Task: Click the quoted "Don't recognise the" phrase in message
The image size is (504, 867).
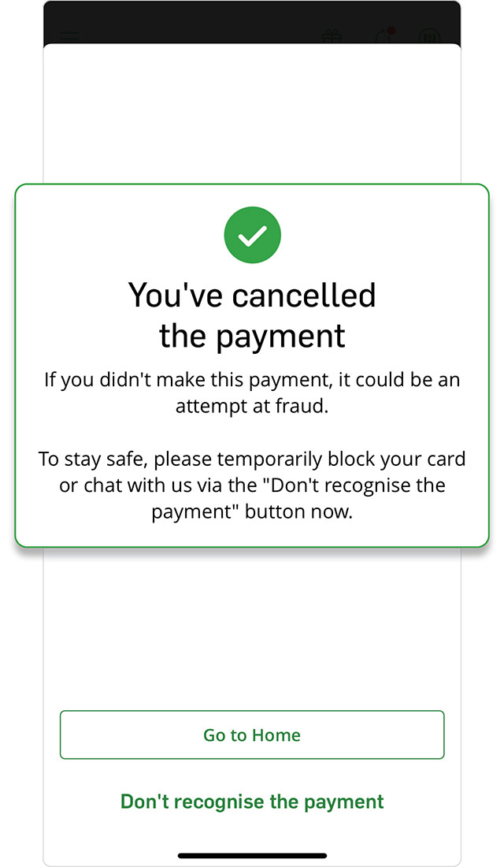Action: pos(354,485)
